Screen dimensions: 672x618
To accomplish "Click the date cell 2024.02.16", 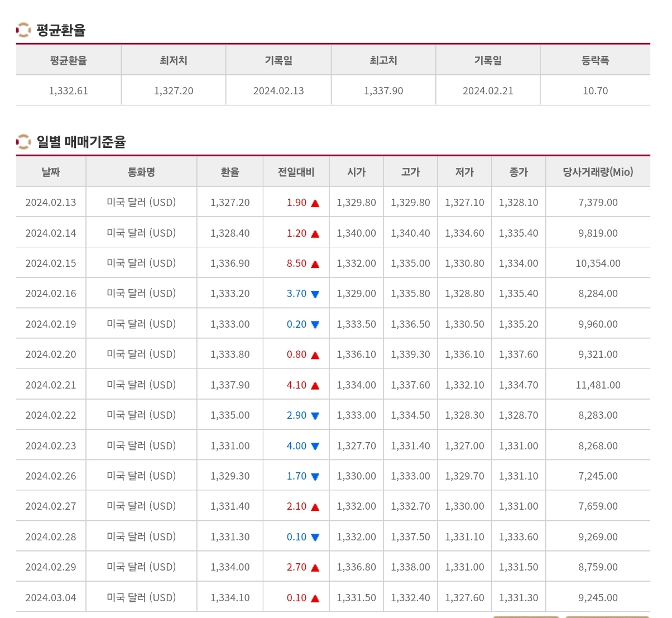I will click(x=51, y=294).
